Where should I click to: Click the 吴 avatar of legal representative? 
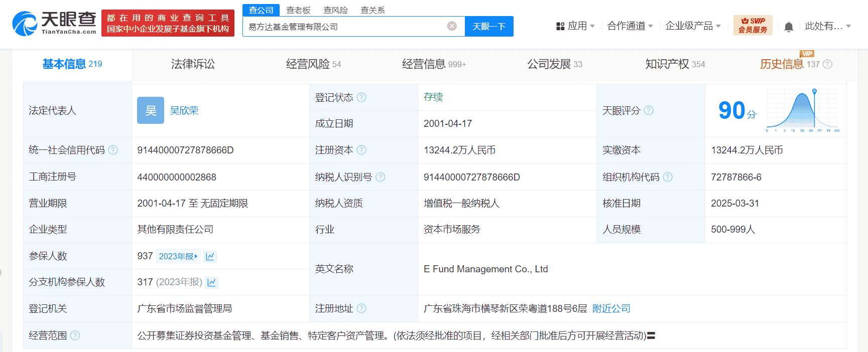[151, 110]
